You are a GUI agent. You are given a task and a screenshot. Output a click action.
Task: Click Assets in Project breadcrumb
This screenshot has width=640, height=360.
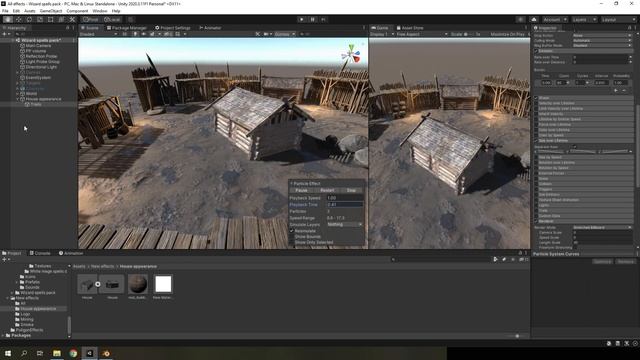[79, 266]
